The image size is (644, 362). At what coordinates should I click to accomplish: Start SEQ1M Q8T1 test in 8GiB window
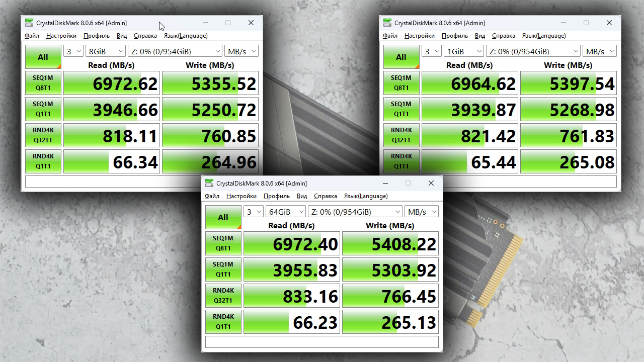tap(43, 83)
